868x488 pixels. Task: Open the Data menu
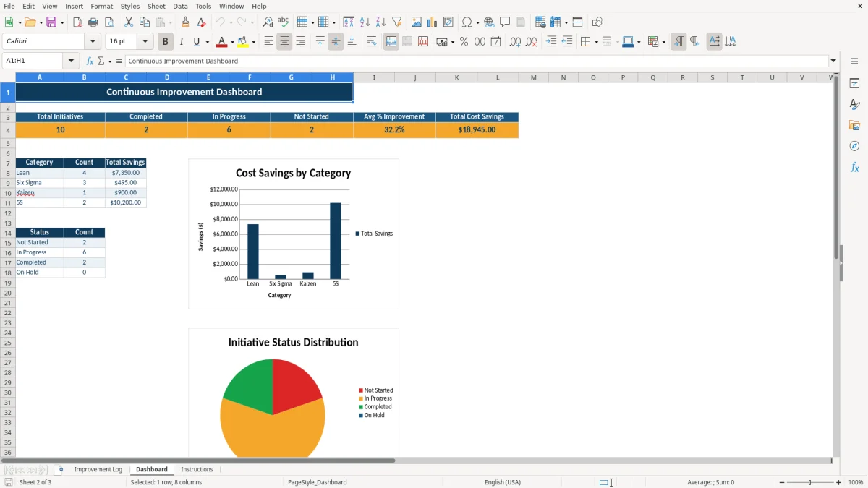pos(180,6)
